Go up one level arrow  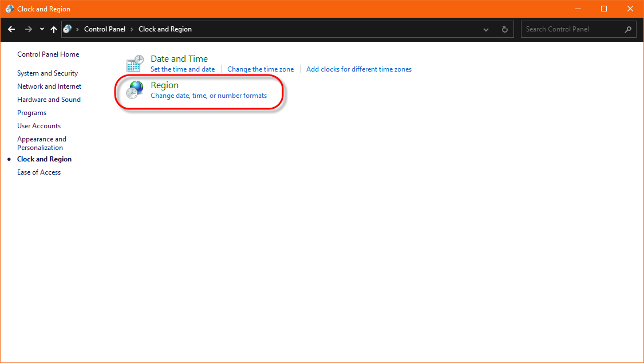click(53, 29)
